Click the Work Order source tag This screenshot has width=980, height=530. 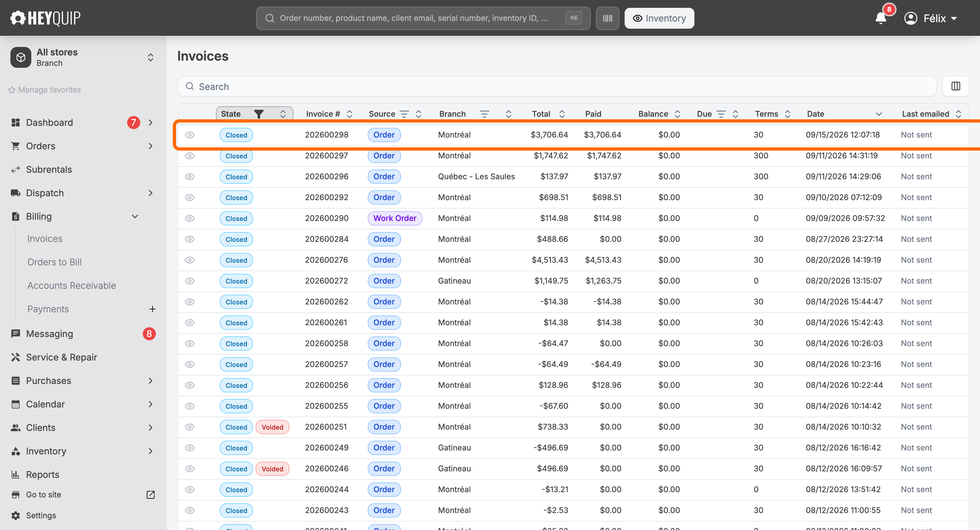pos(395,218)
